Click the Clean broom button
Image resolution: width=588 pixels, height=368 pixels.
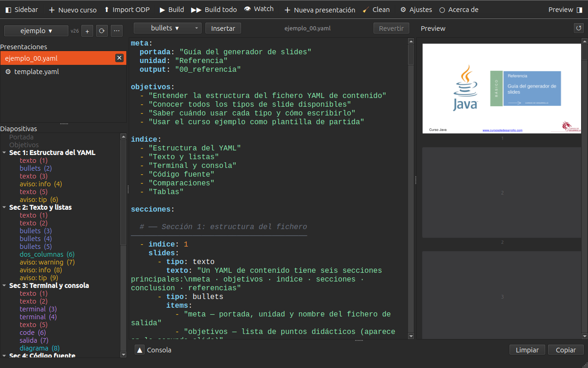[376, 10]
